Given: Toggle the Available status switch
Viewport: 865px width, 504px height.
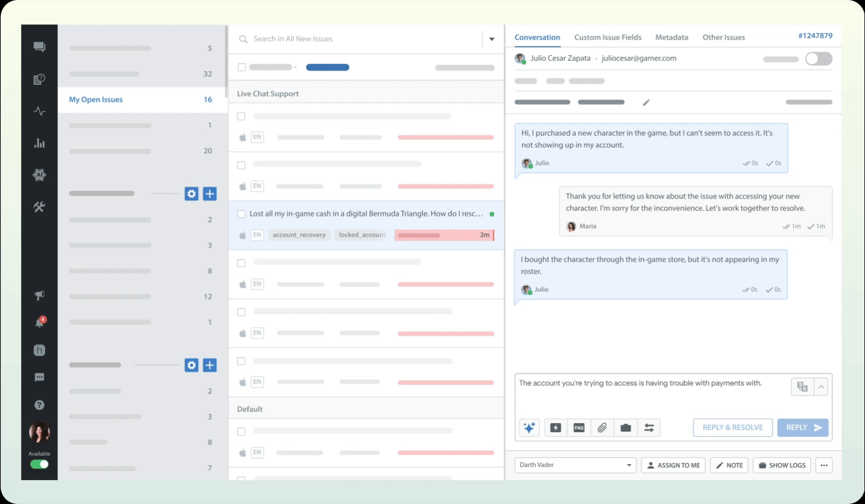Looking at the screenshot, I should click(39, 464).
